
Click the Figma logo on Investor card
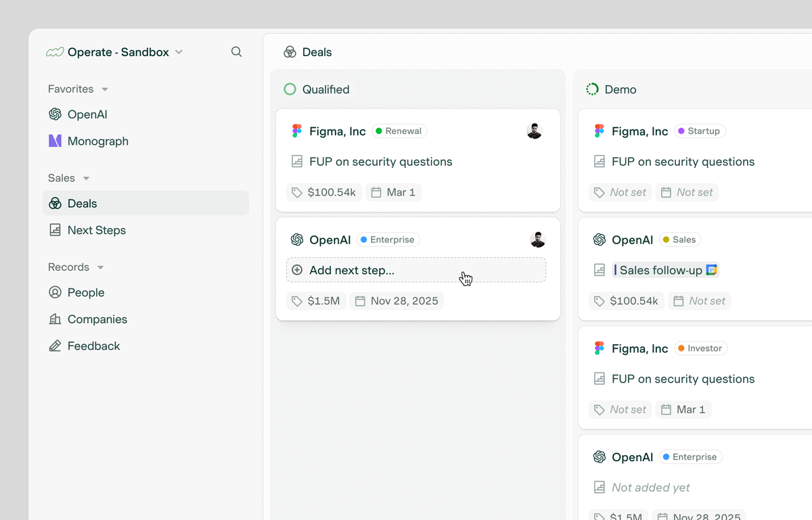pos(599,349)
